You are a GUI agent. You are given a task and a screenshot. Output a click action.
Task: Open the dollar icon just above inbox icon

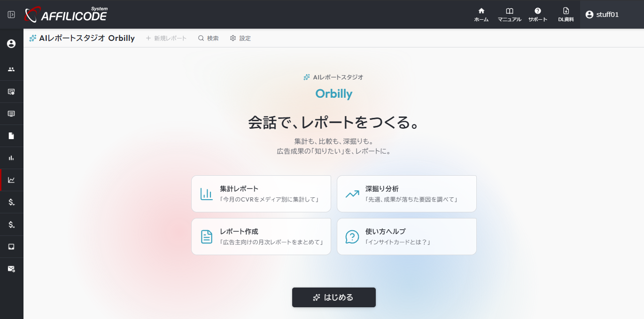click(x=11, y=225)
